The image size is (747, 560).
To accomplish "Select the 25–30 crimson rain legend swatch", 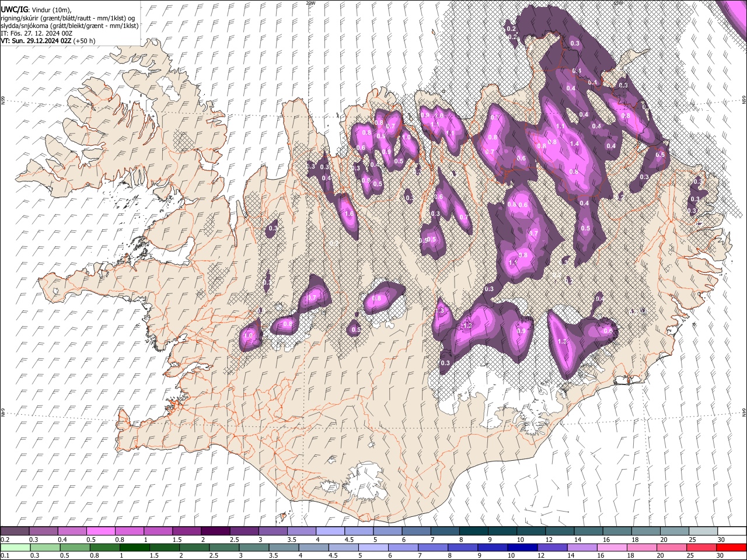I will pyautogui.click(x=700, y=547).
